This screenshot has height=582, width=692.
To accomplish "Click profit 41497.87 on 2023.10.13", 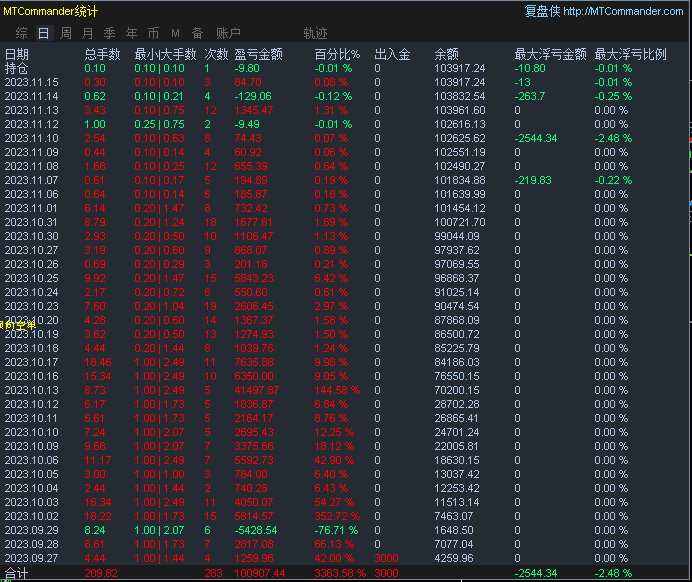I will [257, 391].
